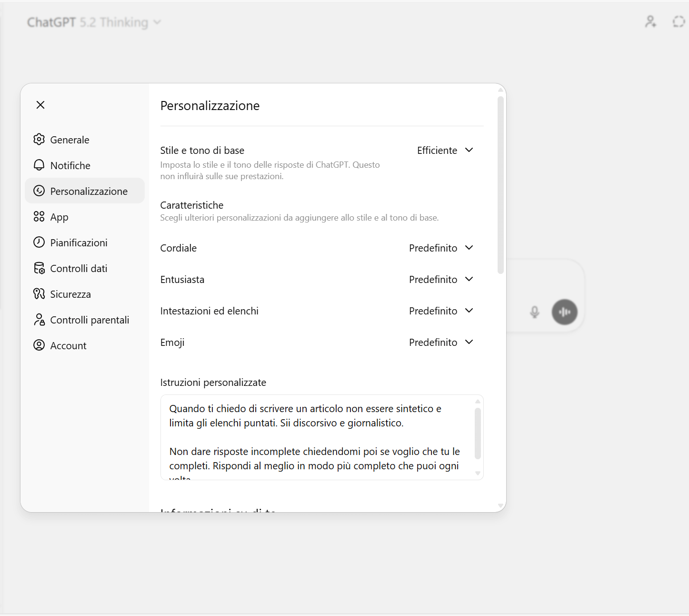The image size is (689, 616).
Task: Expand the Entusiasta Predefinito dropdown
Action: point(441,280)
